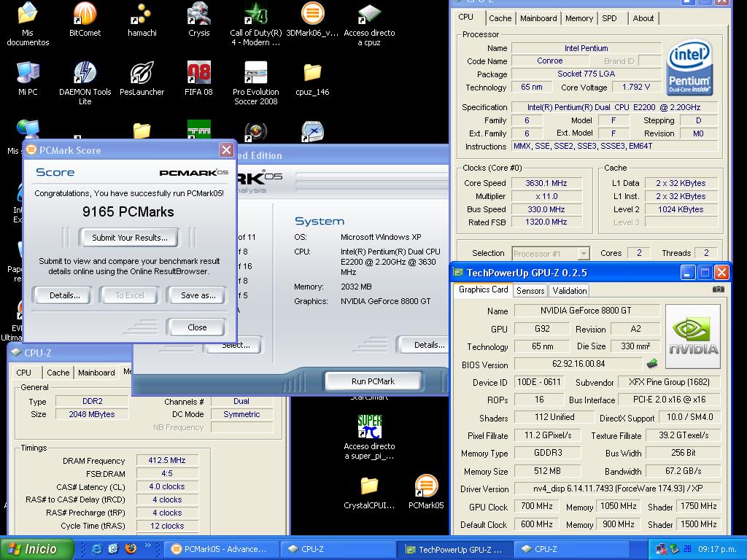Click the GPU-Z BIOS save chip icon
The width and height of the screenshot is (747, 560).
coord(652,364)
